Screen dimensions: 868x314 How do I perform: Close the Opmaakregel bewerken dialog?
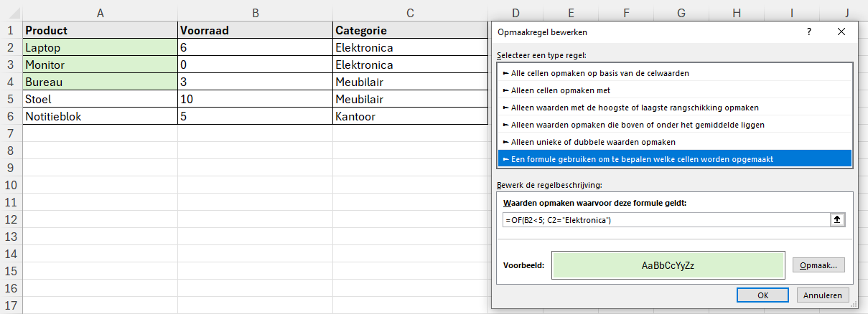(842, 32)
